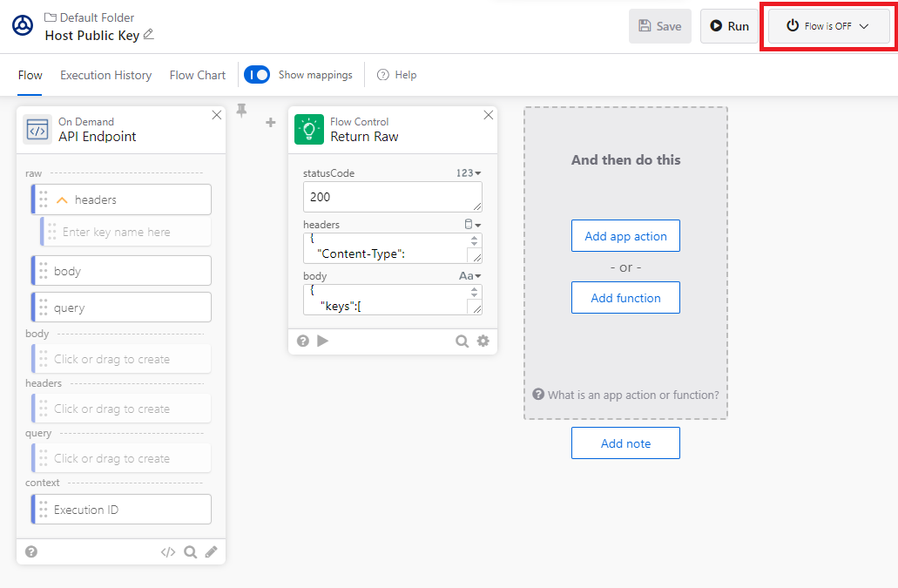Toggle the Show mappings switch

point(257,74)
